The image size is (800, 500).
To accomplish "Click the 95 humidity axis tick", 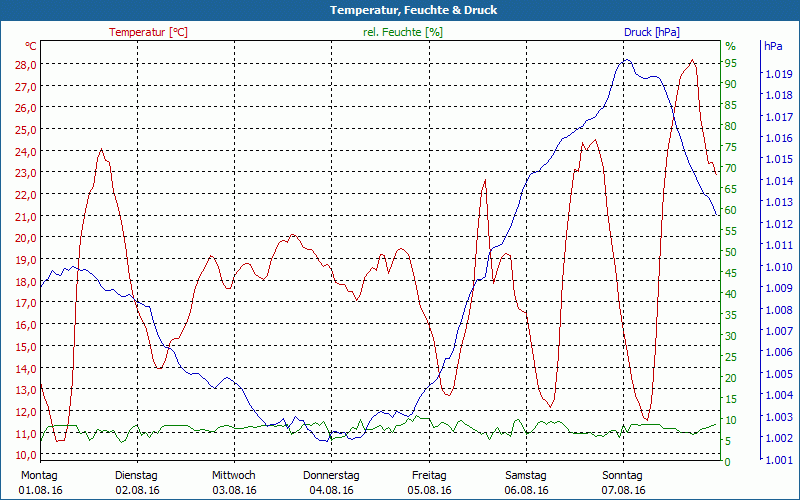I will pos(730,63).
